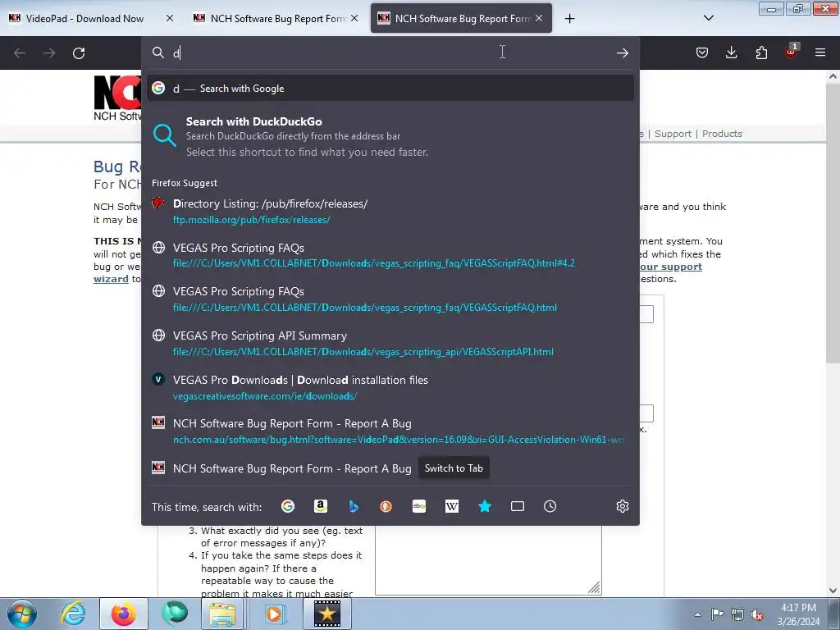Search this time with Bing icon
This screenshot has width=840, height=630.
pyautogui.click(x=353, y=506)
